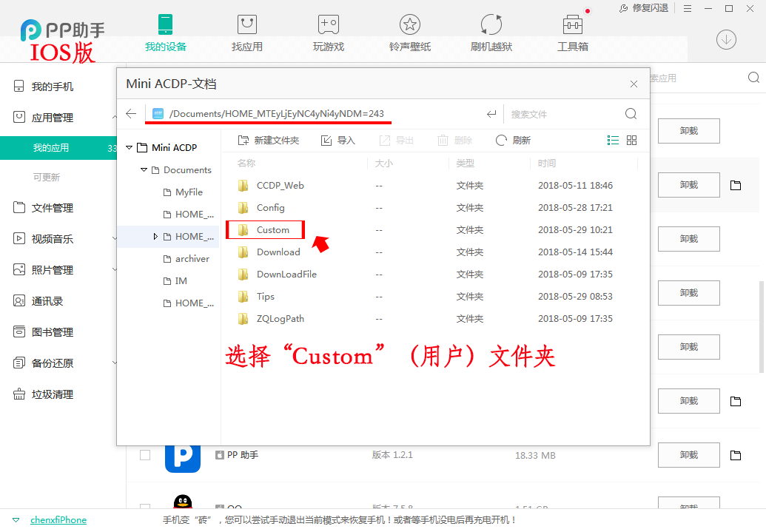Expand the selected HOME_ tree node
This screenshot has width=766, height=532.
pos(155,237)
